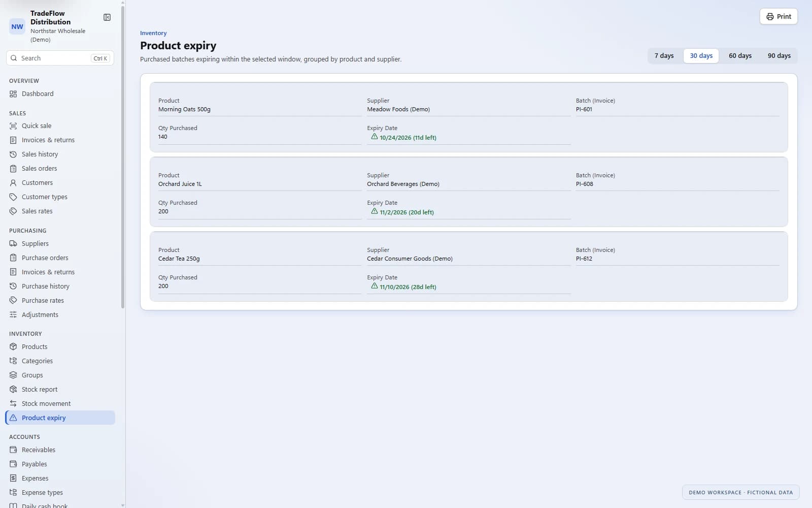Click the Suppliers truck icon

pyautogui.click(x=13, y=244)
